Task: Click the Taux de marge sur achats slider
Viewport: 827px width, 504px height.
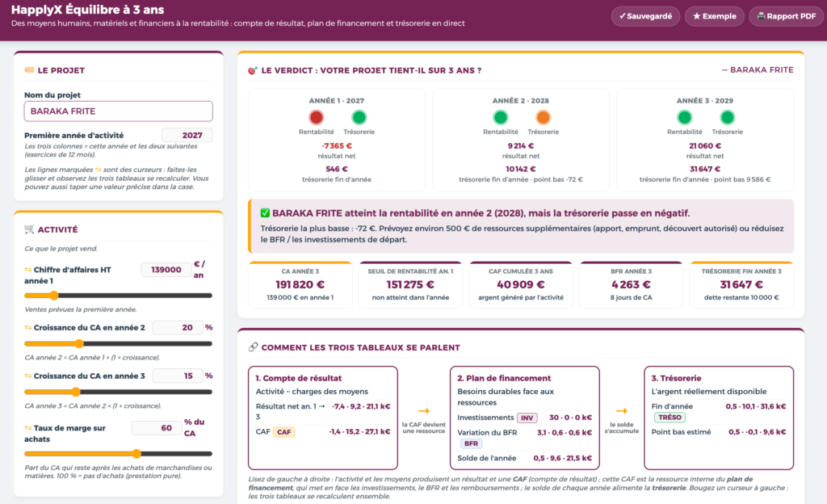Action: point(118,453)
